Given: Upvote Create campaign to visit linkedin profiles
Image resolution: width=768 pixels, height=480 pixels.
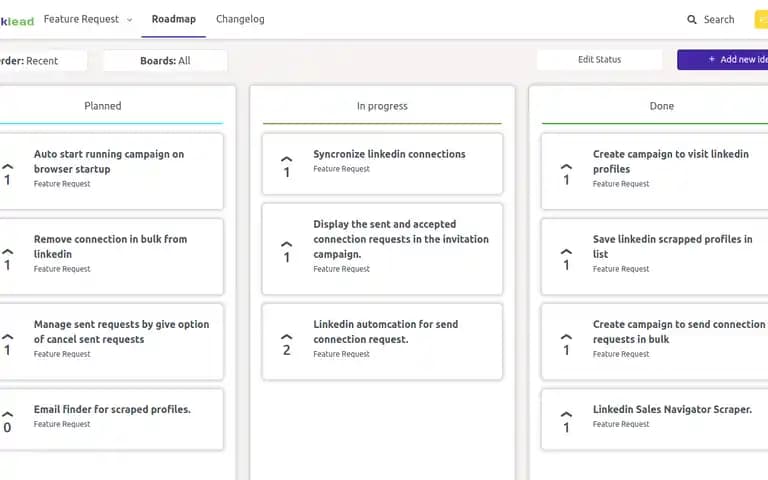Looking at the screenshot, I should (x=566, y=167).
